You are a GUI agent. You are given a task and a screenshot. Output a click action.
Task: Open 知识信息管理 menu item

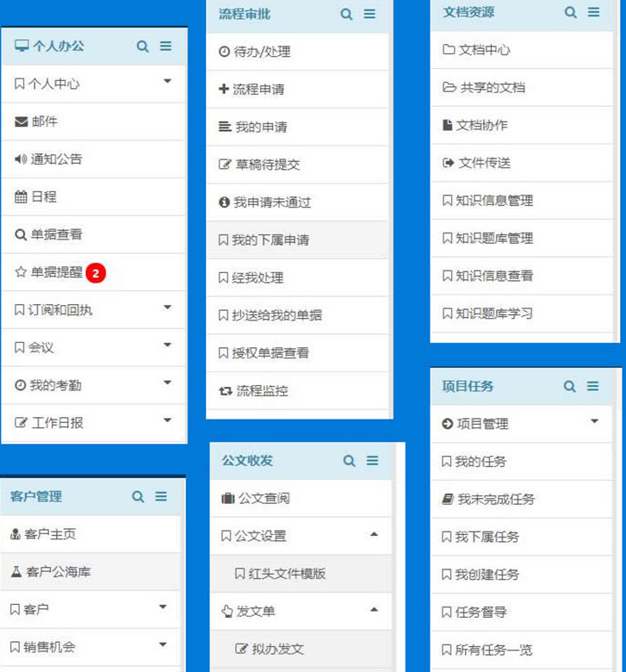pos(522,200)
